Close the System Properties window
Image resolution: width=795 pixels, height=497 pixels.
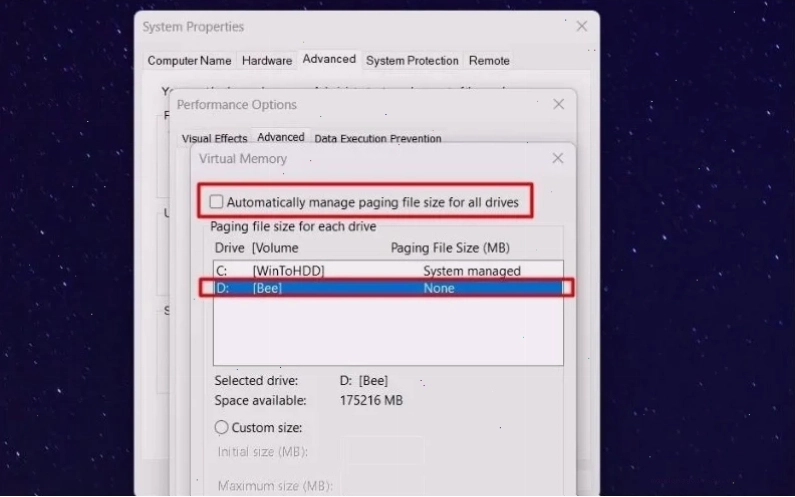582,26
